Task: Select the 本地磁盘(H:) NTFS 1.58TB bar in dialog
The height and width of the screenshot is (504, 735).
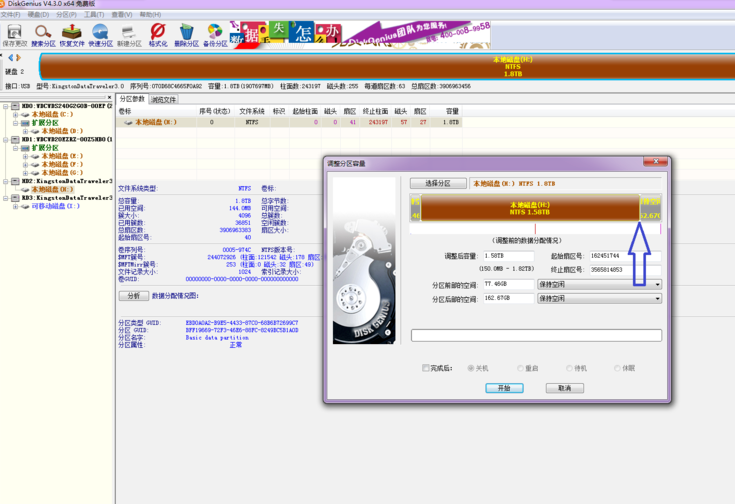Action: [530, 208]
